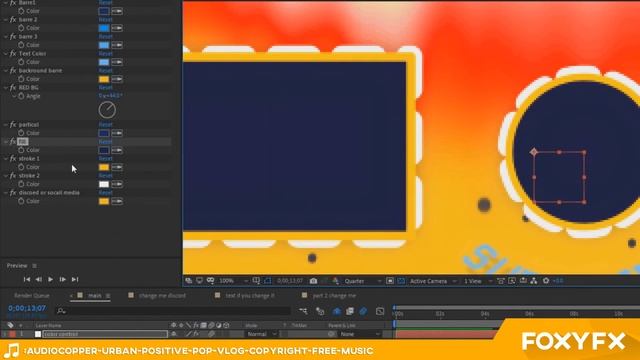Step to previous frame in Preview

click(38, 279)
